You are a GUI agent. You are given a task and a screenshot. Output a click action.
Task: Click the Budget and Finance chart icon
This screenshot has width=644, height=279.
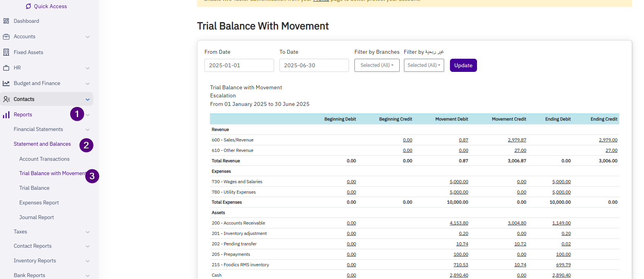coord(6,83)
